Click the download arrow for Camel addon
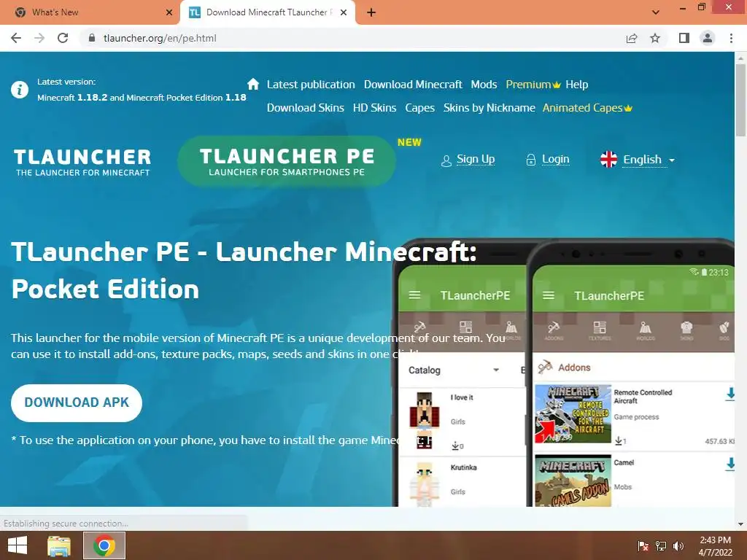 click(729, 464)
